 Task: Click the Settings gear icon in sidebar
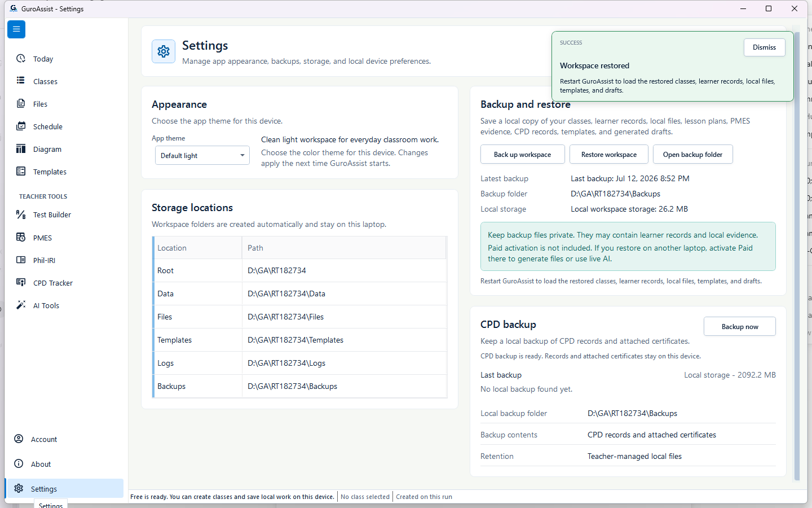point(19,488)
